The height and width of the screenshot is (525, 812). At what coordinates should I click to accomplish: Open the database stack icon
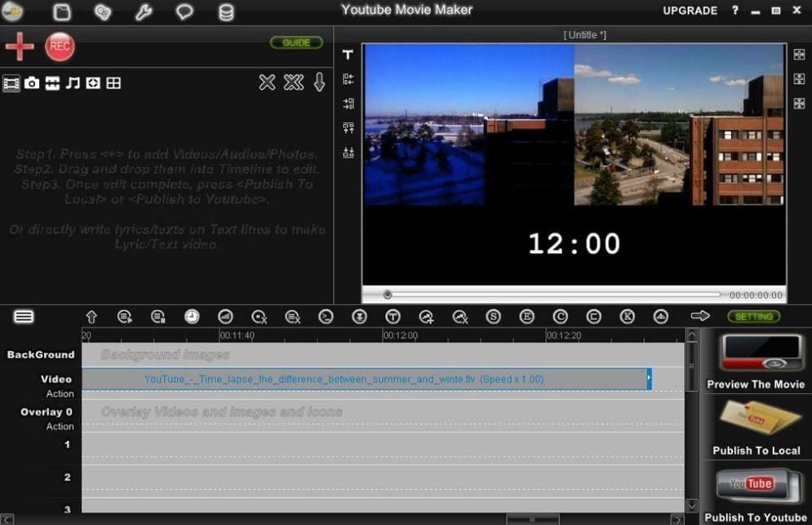tap(226, 12)
